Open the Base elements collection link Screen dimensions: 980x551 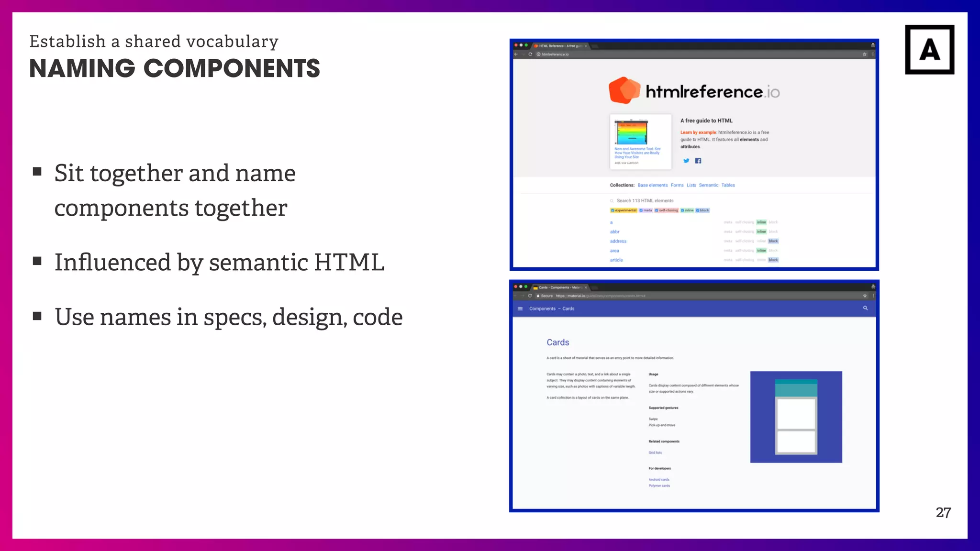click(x=652, y=185)
